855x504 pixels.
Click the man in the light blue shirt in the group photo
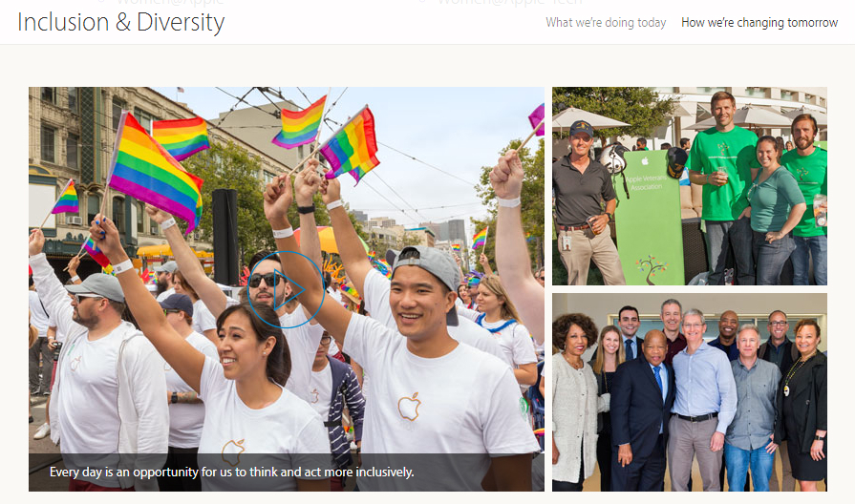tap(702, 403)
